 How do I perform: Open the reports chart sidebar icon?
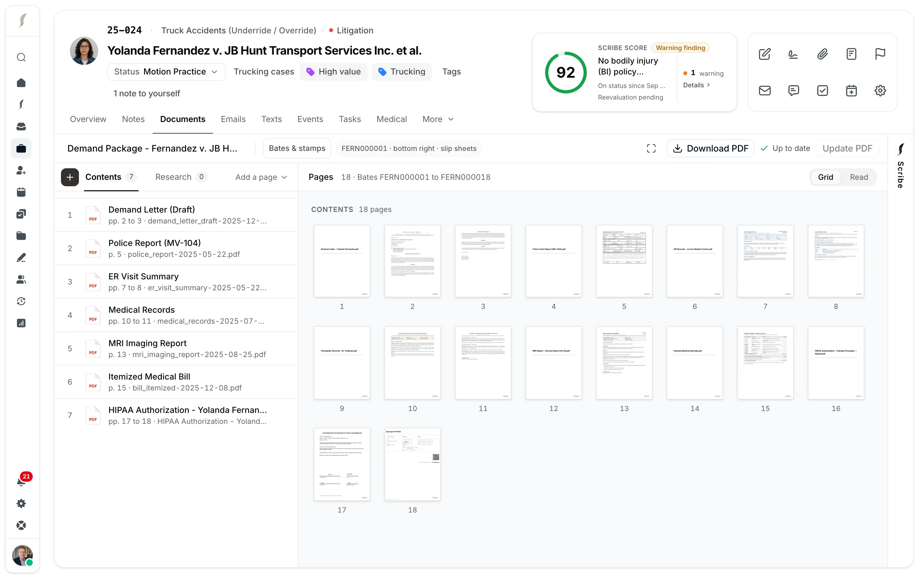coord(21,323)
